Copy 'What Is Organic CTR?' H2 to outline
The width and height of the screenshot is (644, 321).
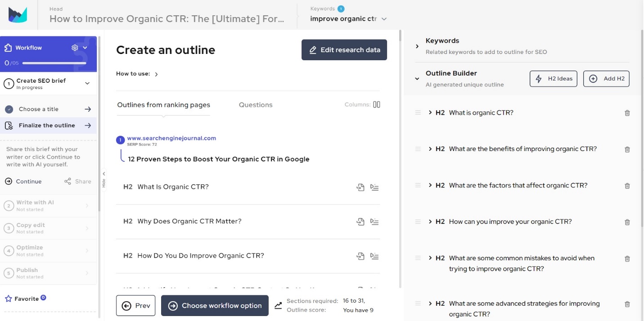[x=360, y=187]
